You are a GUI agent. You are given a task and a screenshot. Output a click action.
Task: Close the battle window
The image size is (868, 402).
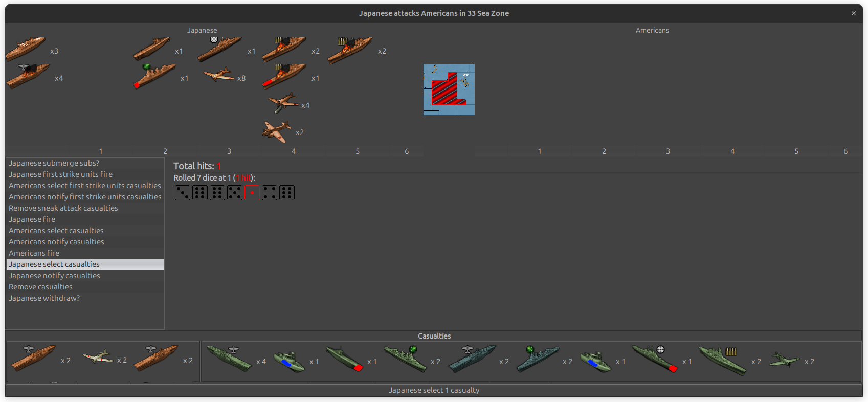click(x=853, y=13)
